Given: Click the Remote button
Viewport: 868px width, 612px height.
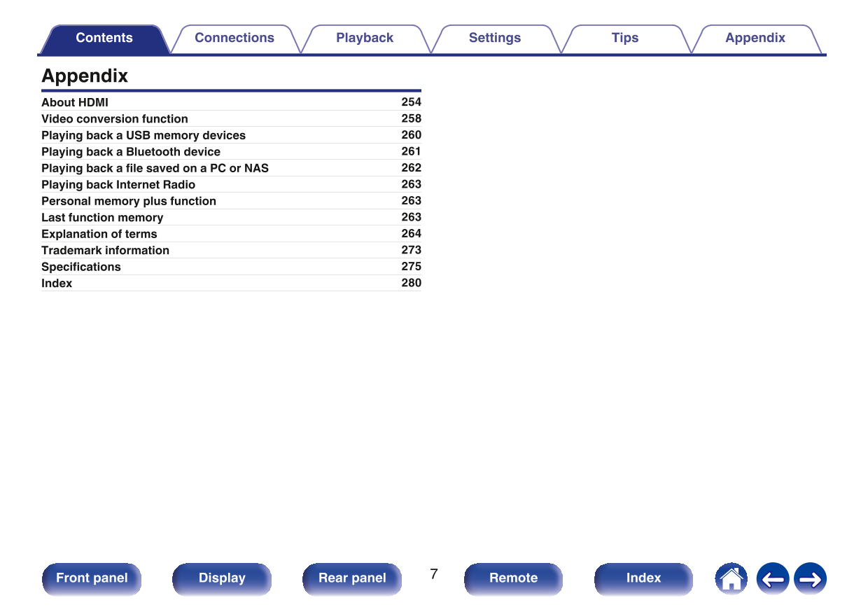Looking at the screenshot, I should click(x=513, y=578).
